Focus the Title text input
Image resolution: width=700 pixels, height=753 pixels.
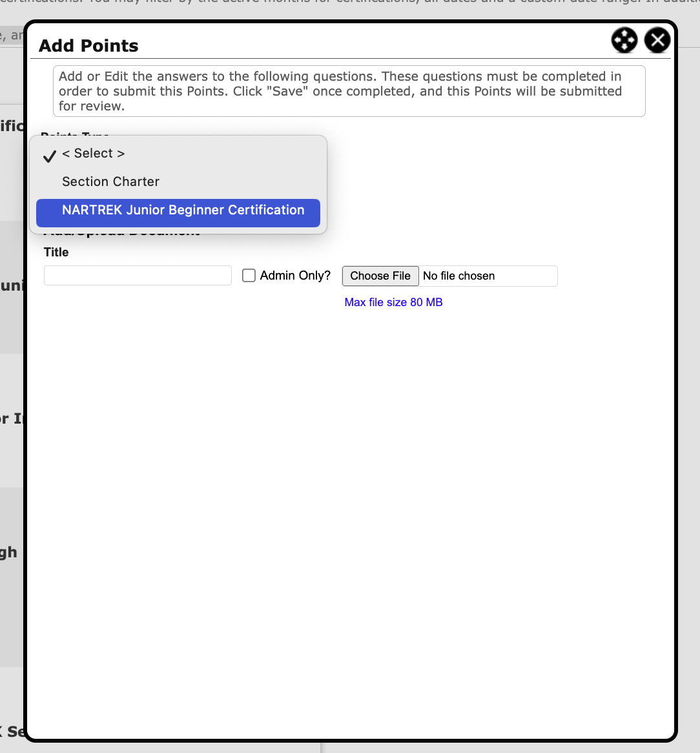pyautogui.click(x=138, y=276)
